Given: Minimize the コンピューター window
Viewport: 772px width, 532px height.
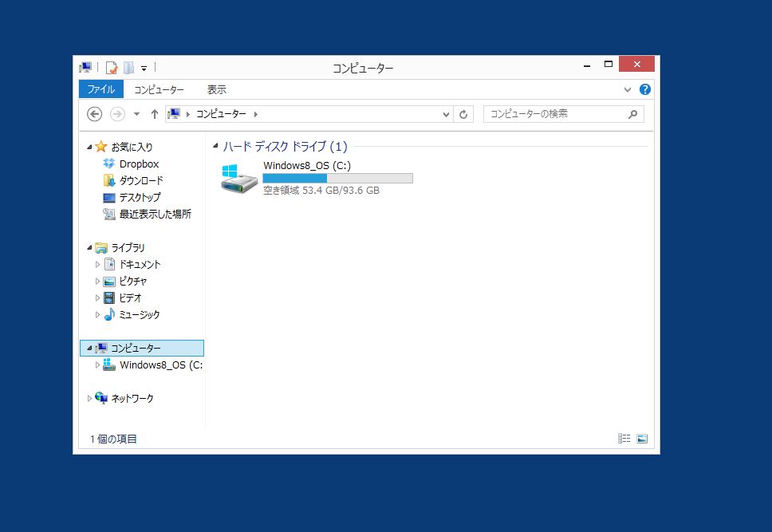Looking at the screenshot, I should click(587, 65).
